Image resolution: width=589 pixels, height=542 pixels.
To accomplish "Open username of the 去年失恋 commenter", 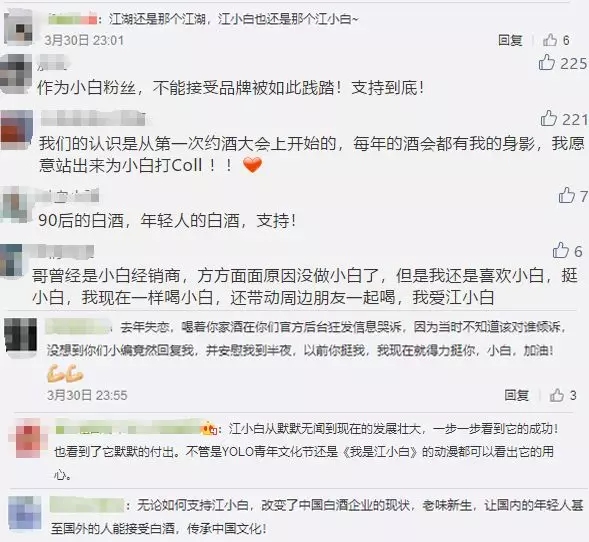I will pos(78,326).
